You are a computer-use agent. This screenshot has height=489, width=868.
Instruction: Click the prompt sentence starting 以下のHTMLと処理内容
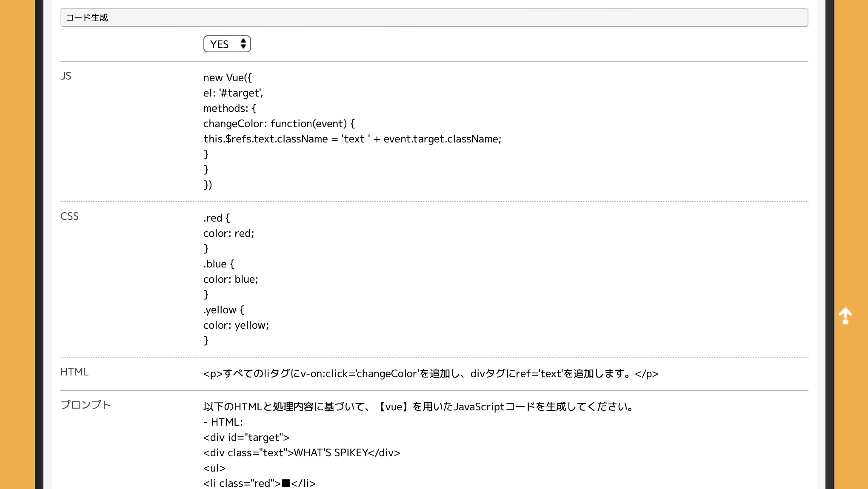click(420, 407)
